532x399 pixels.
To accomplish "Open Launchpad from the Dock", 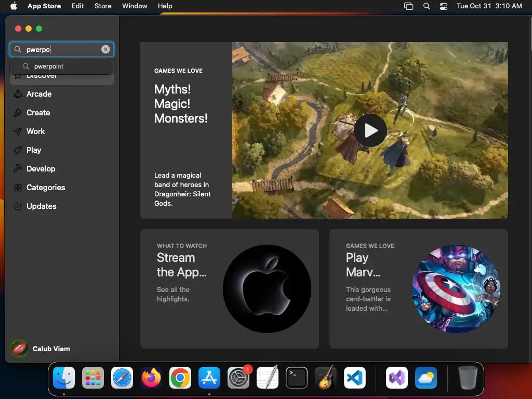I will (93, 378).
